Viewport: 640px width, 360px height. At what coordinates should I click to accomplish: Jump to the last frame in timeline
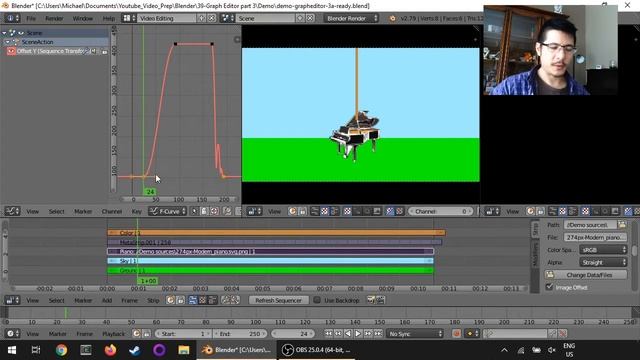(378, 333)
